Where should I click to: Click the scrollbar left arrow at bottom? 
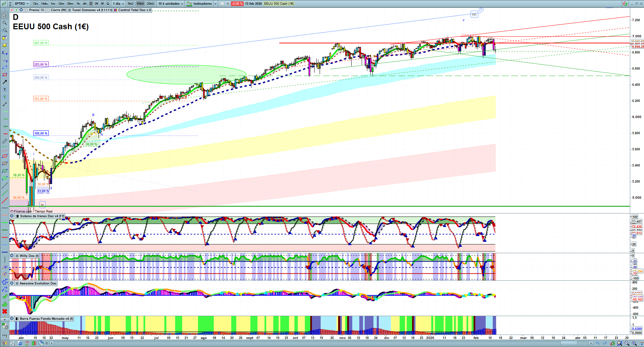coord(51,343)
